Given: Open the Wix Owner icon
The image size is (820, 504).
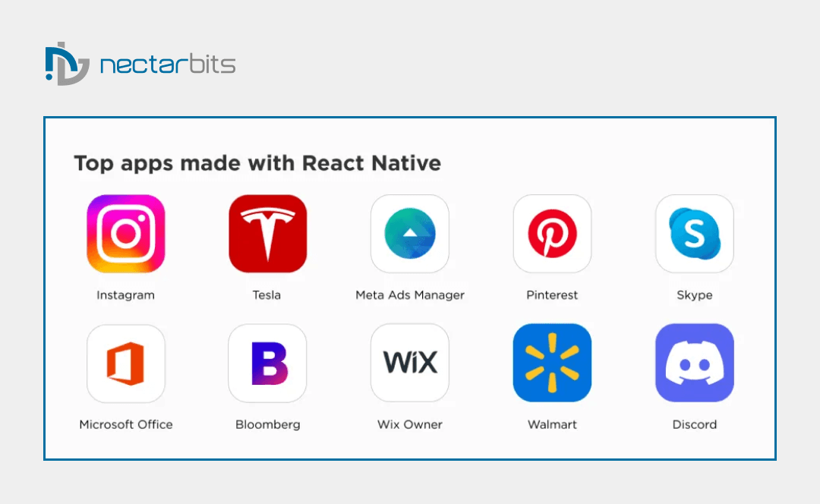Looking at the screenshot, I should [x=410, y=363].
